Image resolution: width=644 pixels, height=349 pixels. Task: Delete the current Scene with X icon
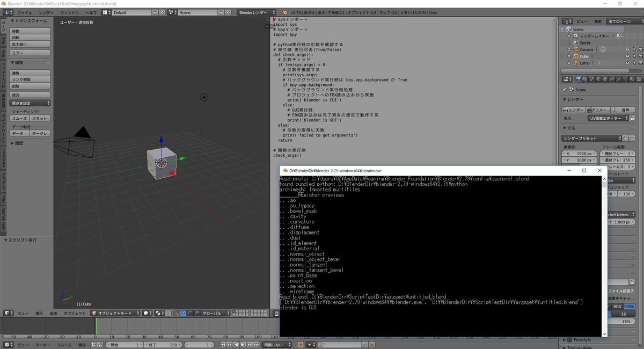tap(228, 12)
